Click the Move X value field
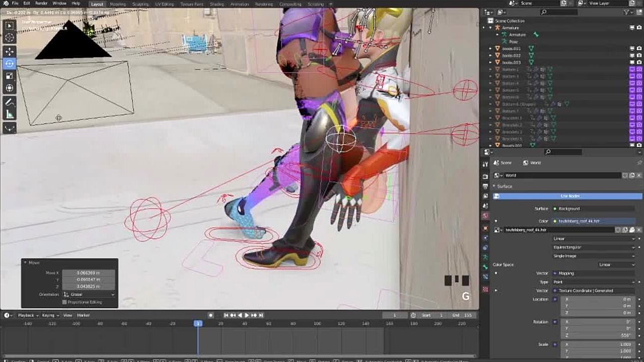The height and width of the screenshot is (362, 644). (89, 273)
